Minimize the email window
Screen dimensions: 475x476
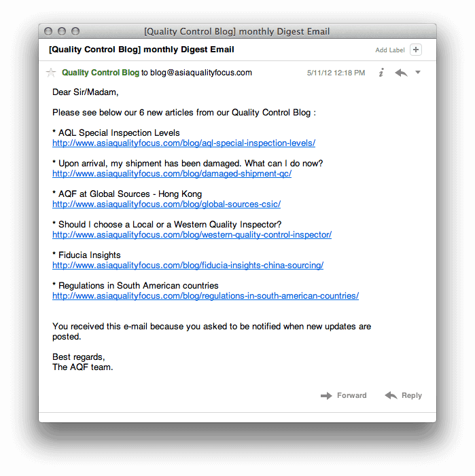pos(62,31)
